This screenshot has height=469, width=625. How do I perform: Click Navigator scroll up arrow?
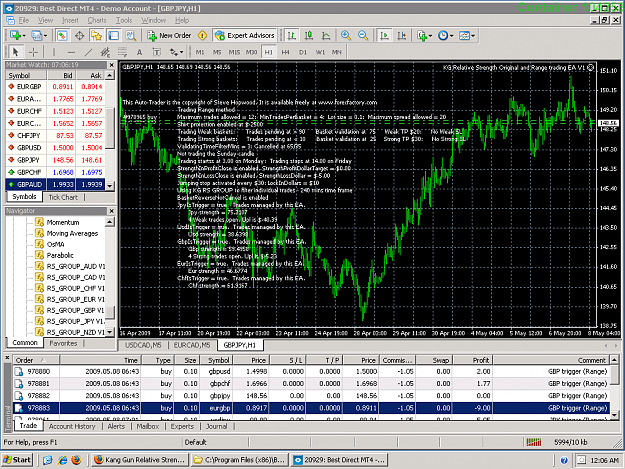point(110,222)
